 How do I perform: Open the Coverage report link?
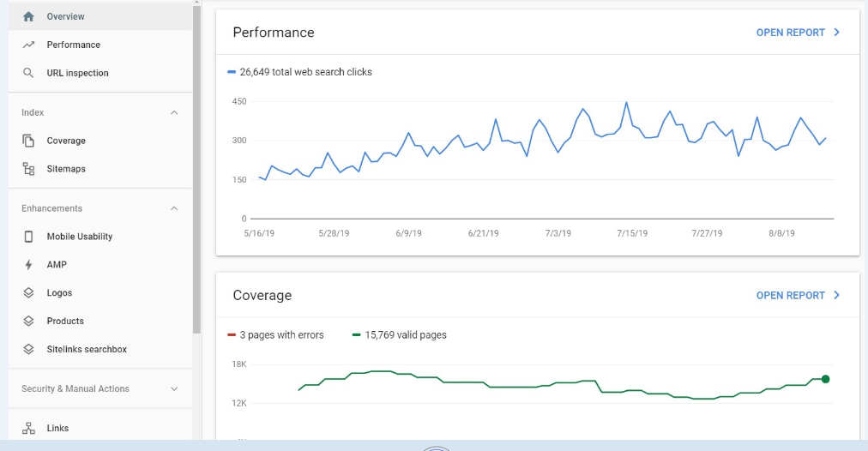[791, 296]
